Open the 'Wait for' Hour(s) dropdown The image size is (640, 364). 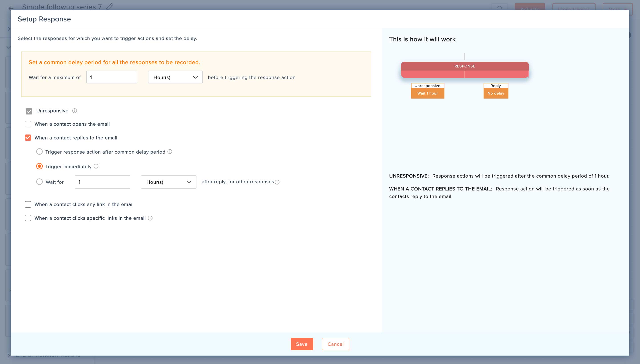(168, 182)
